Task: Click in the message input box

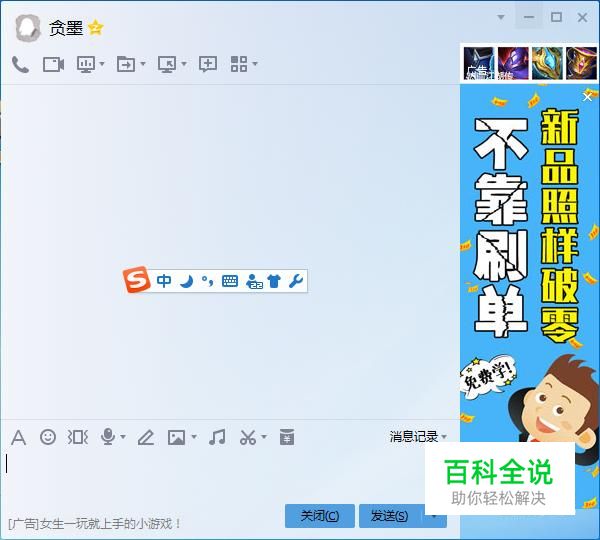Action: pyautogui.click(x=214, y=476)
